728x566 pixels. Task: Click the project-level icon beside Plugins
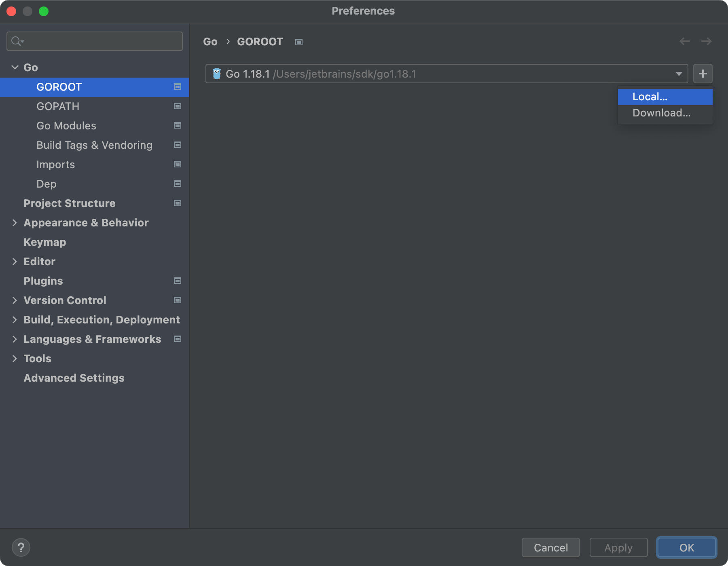pos(177,281)
